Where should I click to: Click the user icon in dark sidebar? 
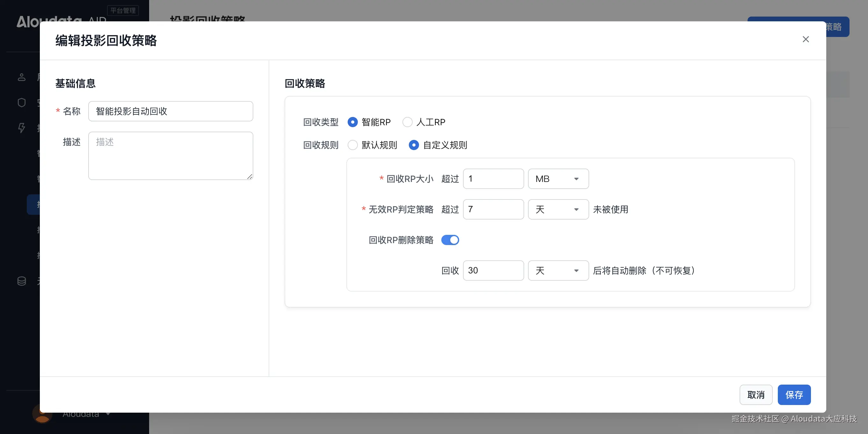click(x=22, y=77)
